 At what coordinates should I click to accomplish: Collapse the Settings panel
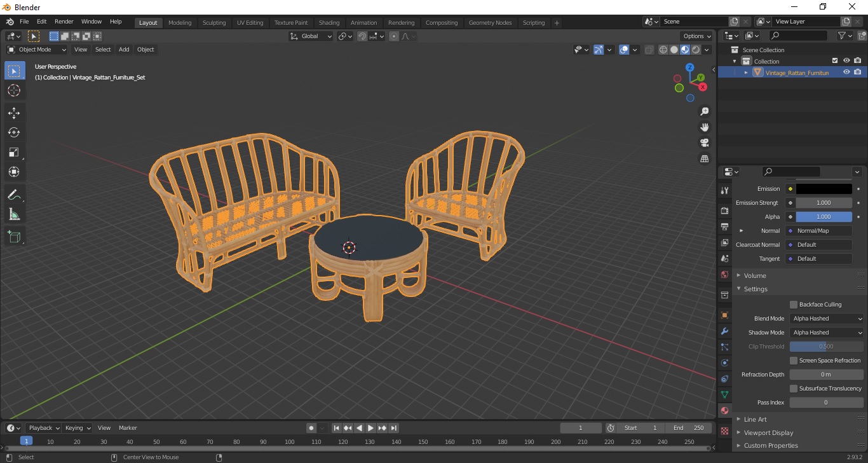coord(756,289)
